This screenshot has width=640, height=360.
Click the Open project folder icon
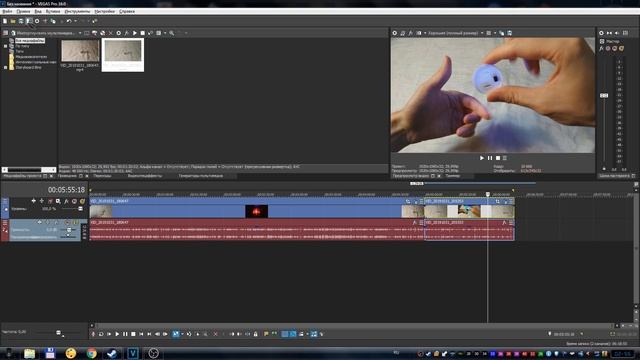point(13,21)
